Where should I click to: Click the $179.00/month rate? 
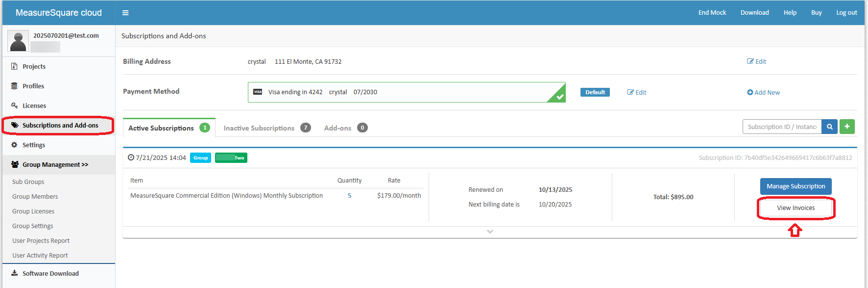(x=399, y=195)
